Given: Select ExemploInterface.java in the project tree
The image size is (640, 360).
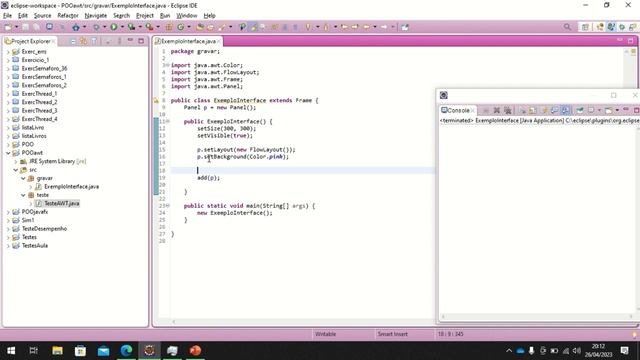Looking at the screenshot, I should tap(71, 187).
